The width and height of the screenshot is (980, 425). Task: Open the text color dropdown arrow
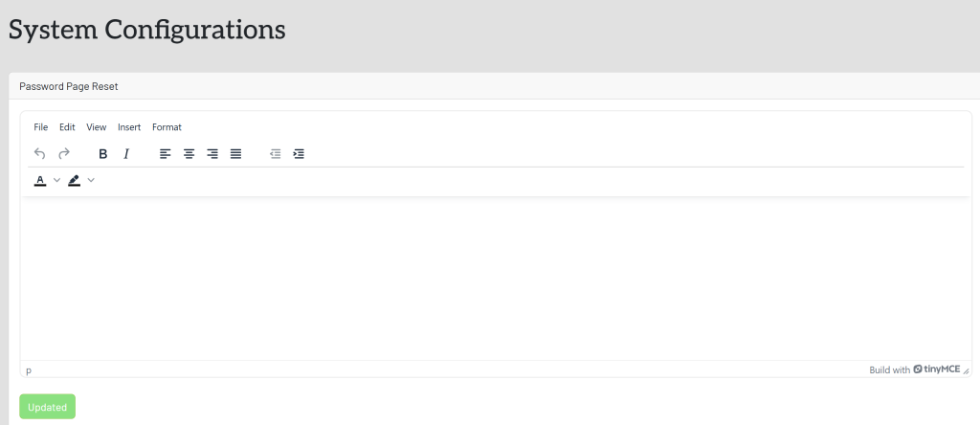(56, 180)
